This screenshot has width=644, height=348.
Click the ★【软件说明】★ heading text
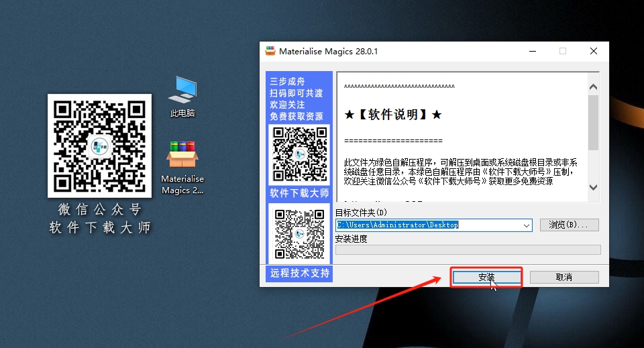pos(394,115)
